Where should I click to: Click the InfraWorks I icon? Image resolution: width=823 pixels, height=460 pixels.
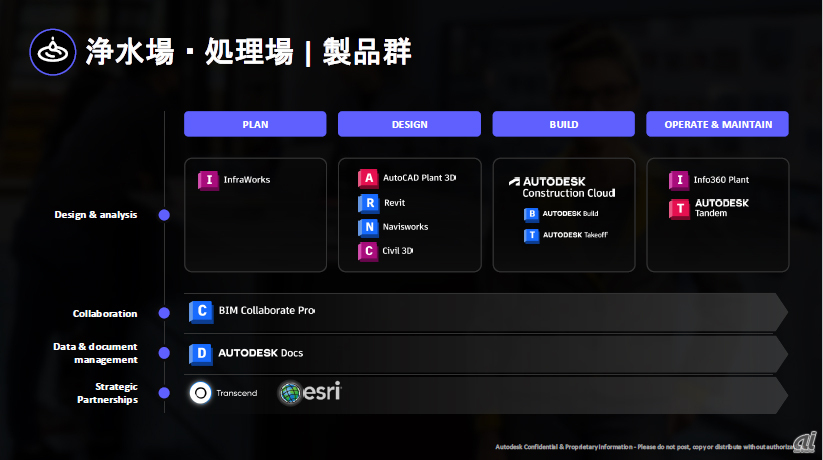[208, 180]
